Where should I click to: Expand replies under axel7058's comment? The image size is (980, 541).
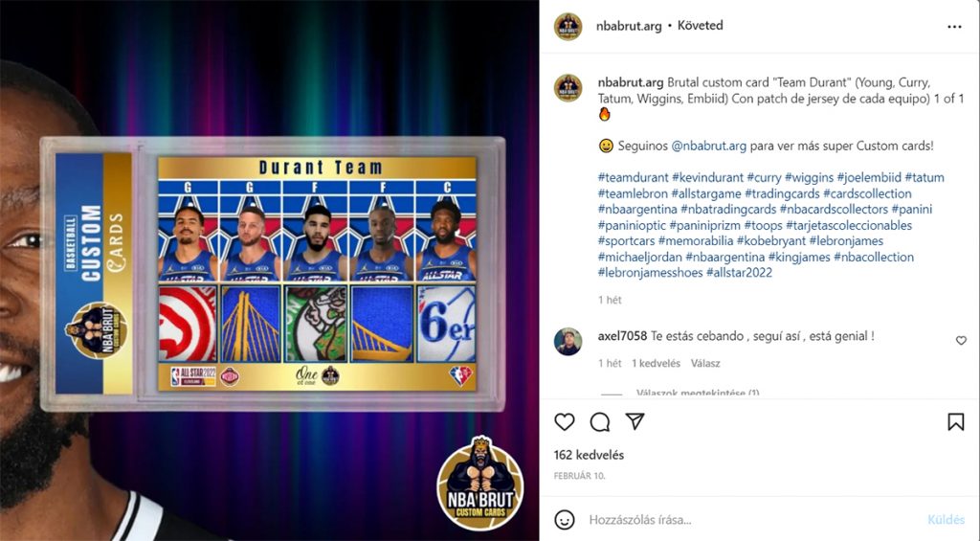pyautogui.click(x=698, y=393)
